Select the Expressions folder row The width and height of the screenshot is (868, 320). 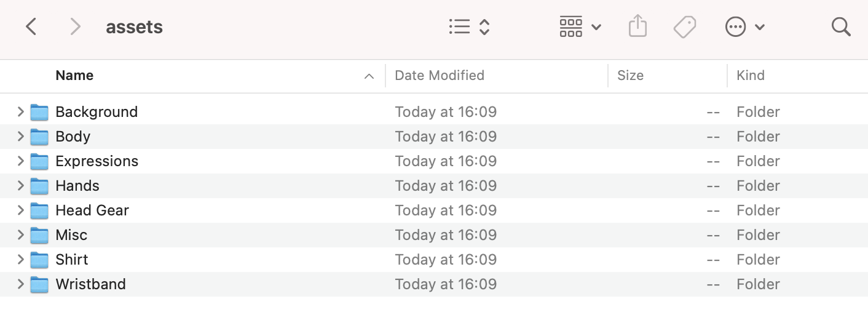click(x=434, y=161)
